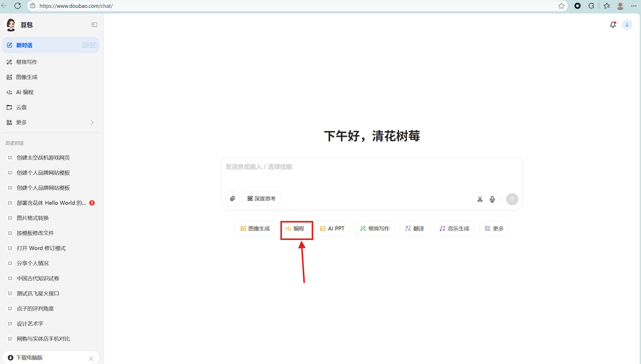
Task: Open AI 编程 in sidebar
Action: [25, 92]
